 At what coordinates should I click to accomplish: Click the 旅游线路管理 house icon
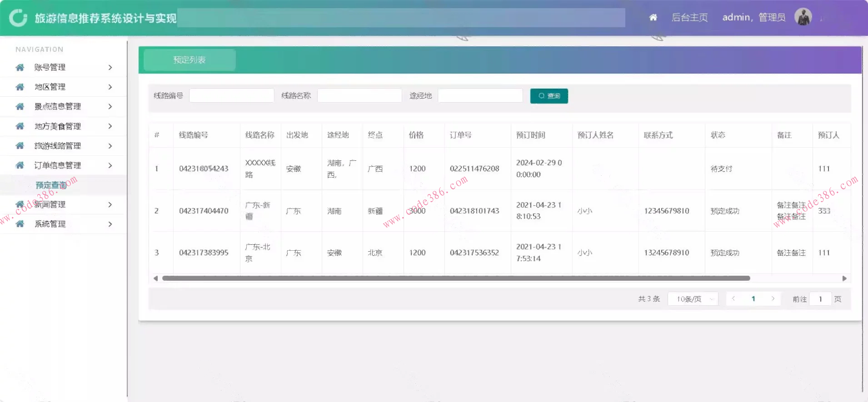[x=20, y=145]
